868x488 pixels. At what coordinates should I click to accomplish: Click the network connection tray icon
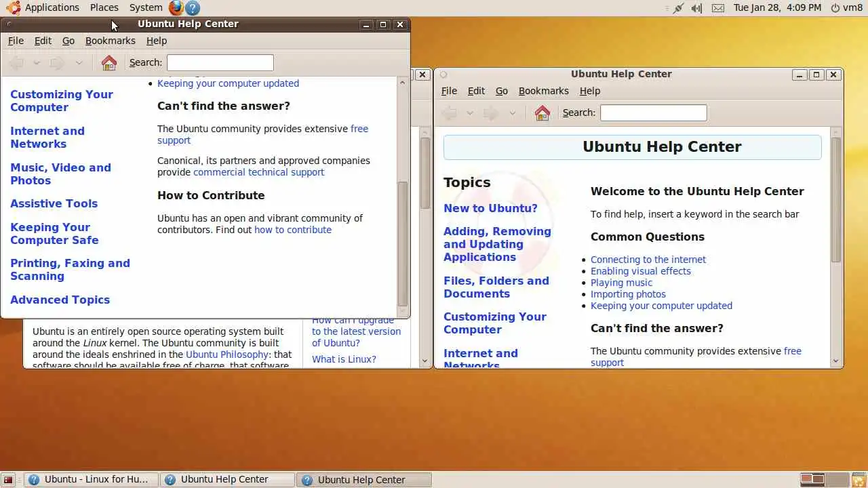click(x=678, y=8)
